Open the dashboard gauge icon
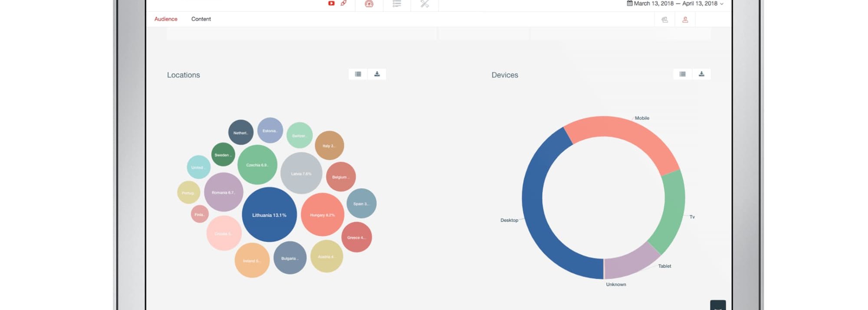 pos(369,4)
